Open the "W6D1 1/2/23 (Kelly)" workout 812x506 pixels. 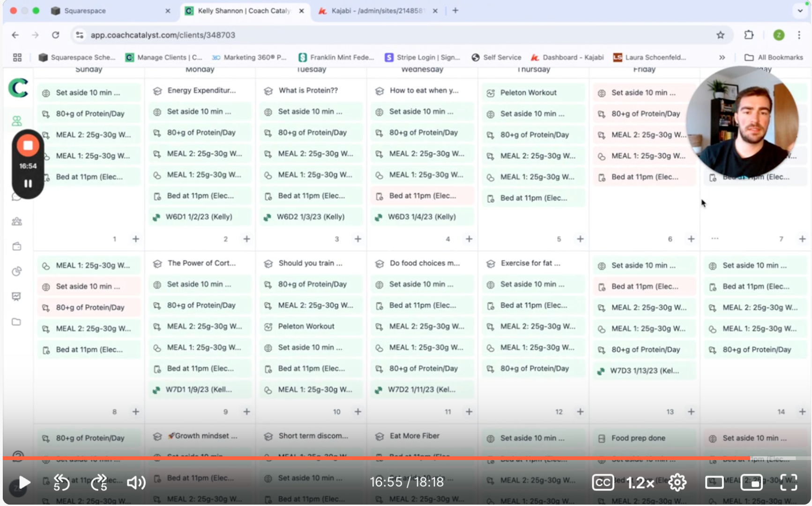point(201,217)
